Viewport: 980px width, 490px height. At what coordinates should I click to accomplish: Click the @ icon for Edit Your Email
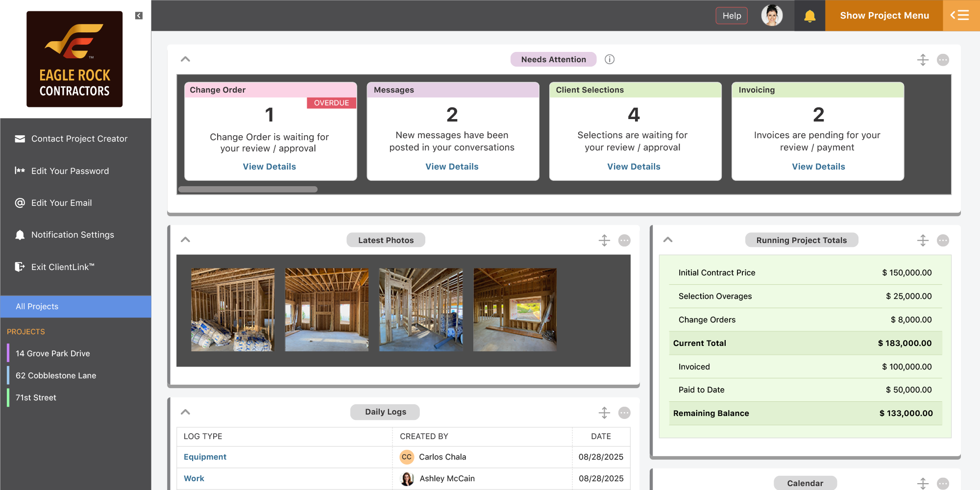tap(20, 202)
